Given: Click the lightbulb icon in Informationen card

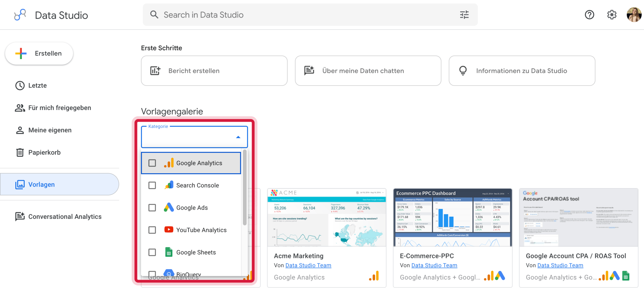Looking at the screenshot, I should coord(463,71).
